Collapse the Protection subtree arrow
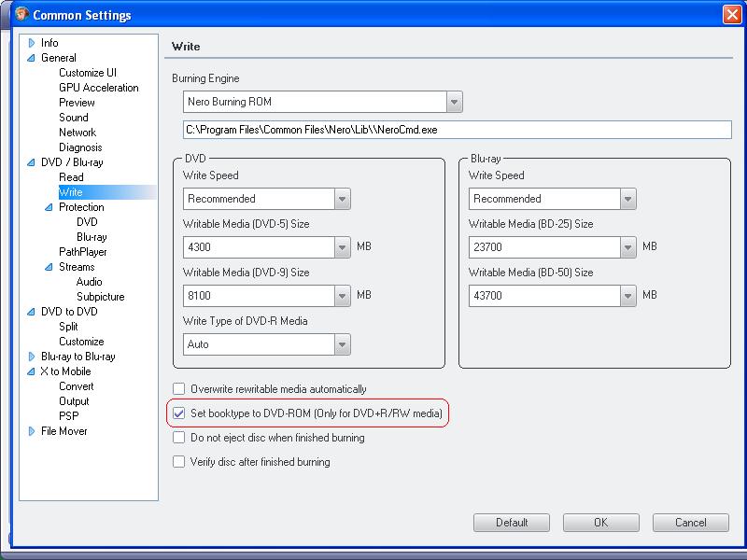The height and width of the screenshot is (560, 747). pos(49,207)
